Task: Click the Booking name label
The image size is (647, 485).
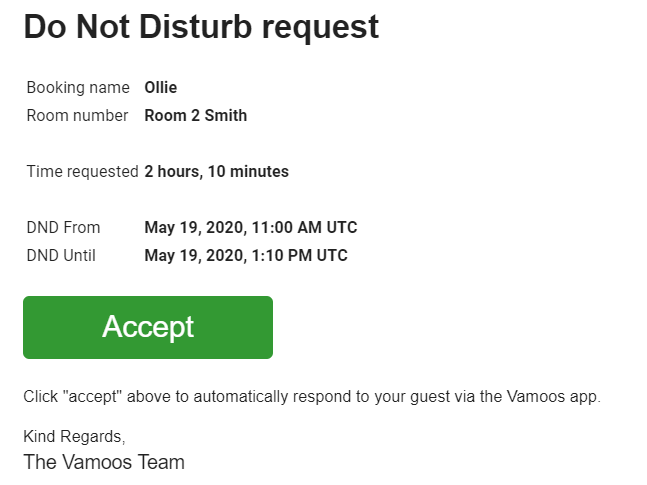Action: 78,88
